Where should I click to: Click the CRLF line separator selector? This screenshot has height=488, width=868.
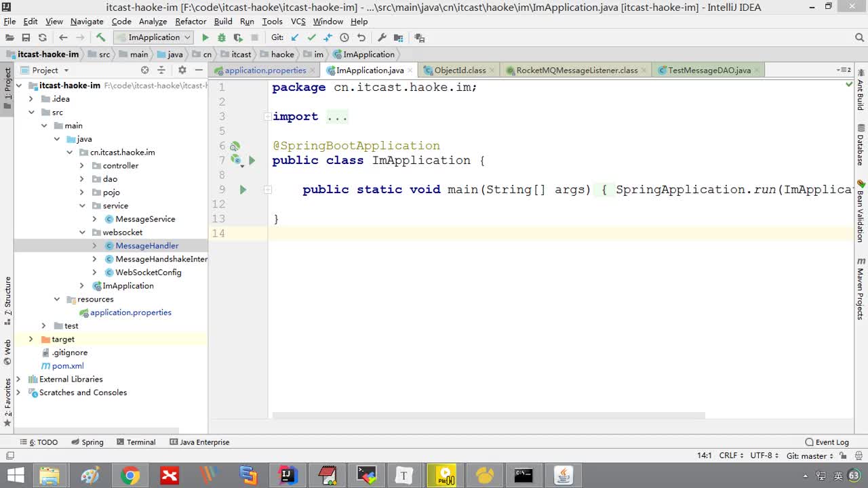point(732,456)
